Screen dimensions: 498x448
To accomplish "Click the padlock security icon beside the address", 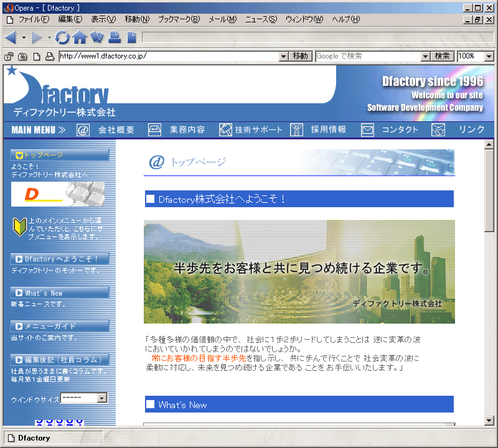I will [9, 57].
